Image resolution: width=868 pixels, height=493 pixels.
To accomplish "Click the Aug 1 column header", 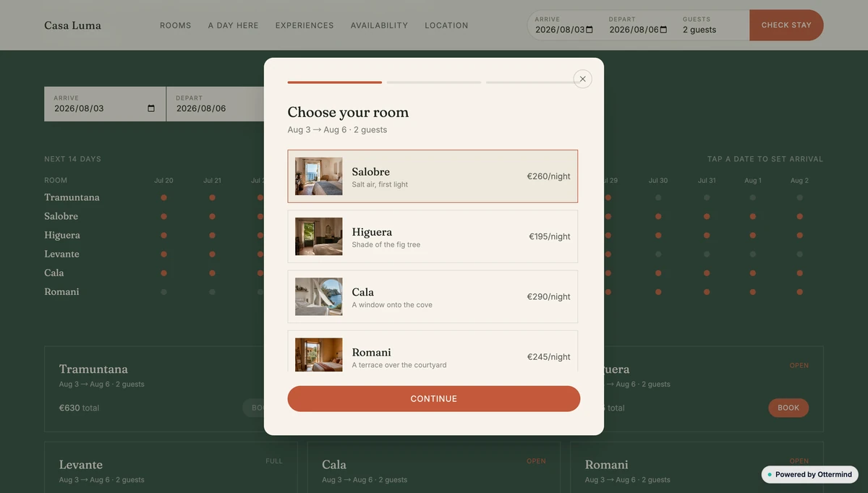I will pyautogui.click(x=753, y=181).
